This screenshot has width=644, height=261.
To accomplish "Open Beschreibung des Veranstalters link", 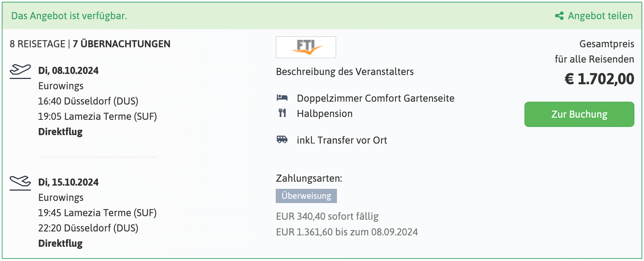I will click(x=345, y=71).
